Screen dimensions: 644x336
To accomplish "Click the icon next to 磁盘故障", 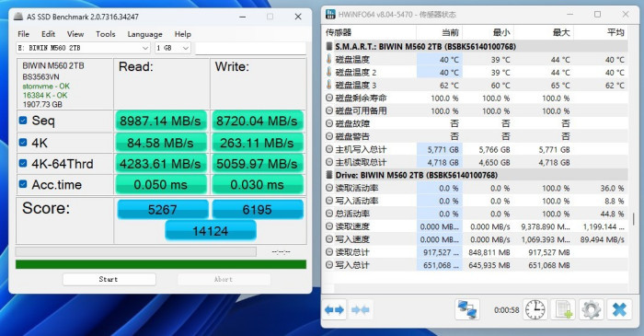I will tap(329, 123).
